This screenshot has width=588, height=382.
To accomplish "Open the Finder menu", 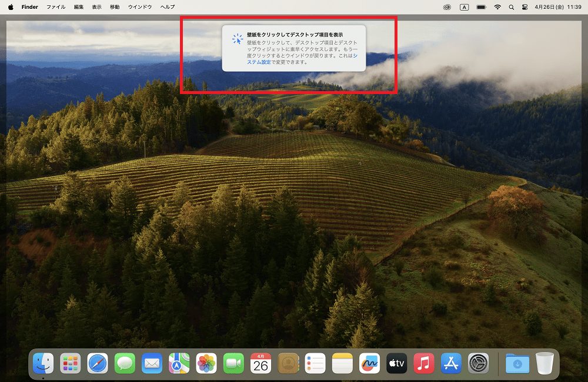I will point(29,6).
